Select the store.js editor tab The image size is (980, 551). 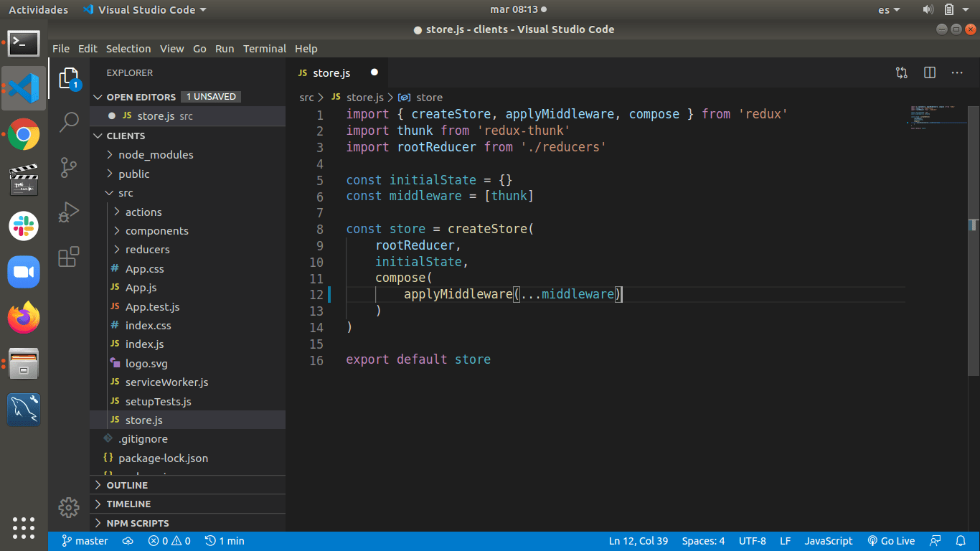click(331, 73)
